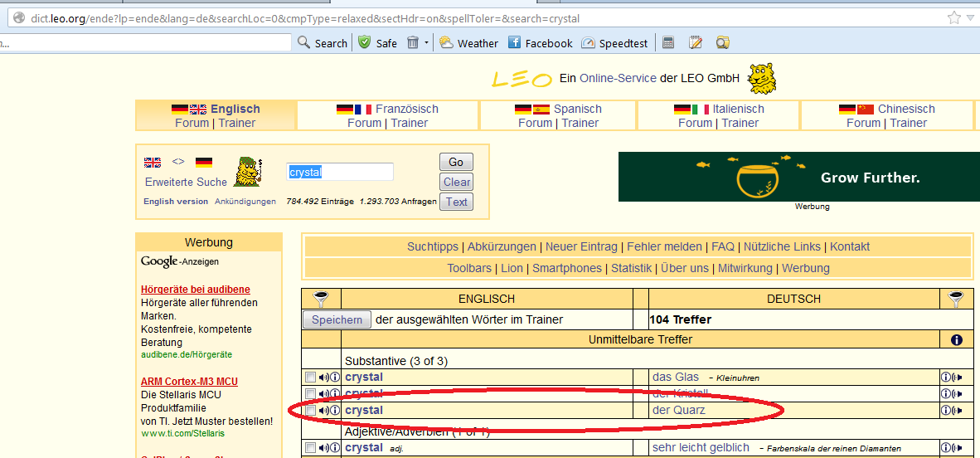The image size is (980, 458).
Task: Click the LEO lion mascot logo
Action: coord(762,78)
